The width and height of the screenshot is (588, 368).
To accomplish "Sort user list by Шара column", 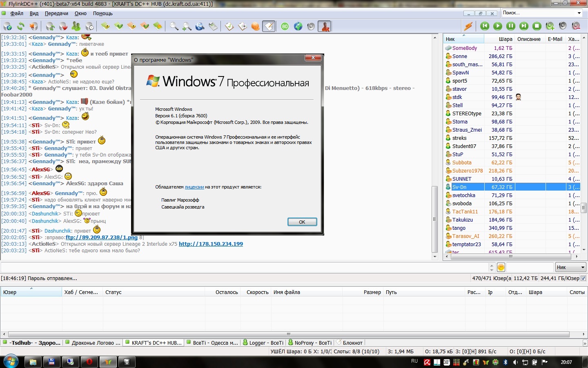I will tap(499, 39).
